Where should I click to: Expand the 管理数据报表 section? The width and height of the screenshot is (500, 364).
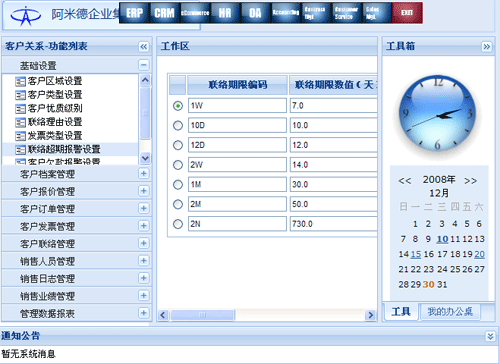click(x=144, y=313)
